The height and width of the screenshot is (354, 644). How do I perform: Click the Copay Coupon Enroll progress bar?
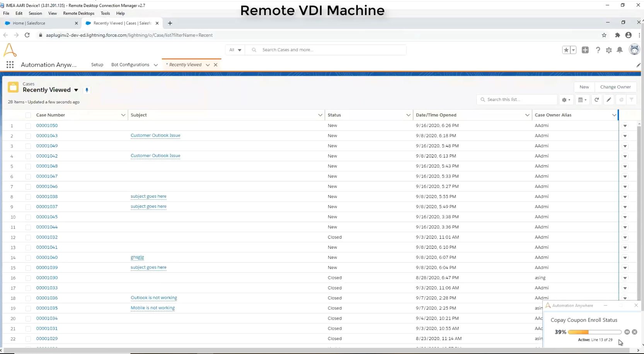coord(595,332)
